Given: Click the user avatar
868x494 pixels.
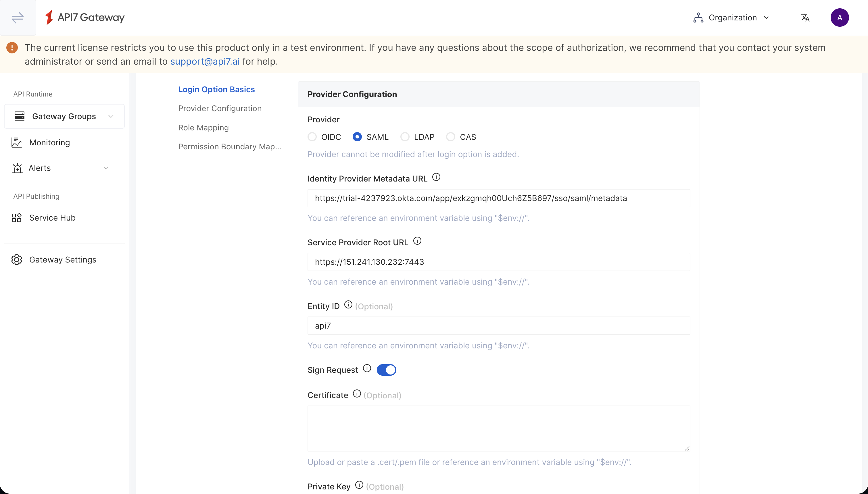Looking at the screenshot, I should pyautogui.click(x=840, y=17).
